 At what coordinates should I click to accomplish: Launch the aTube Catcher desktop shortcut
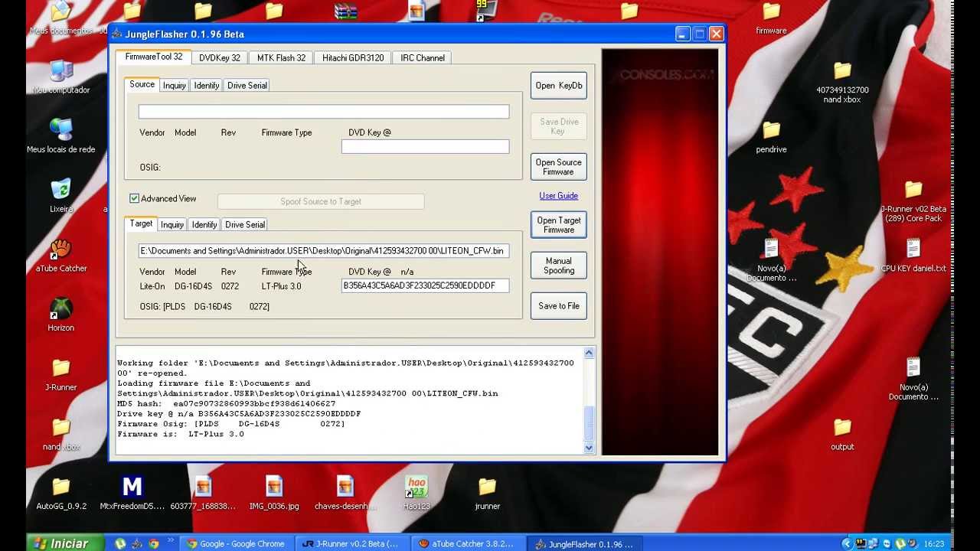coord(61,250)
